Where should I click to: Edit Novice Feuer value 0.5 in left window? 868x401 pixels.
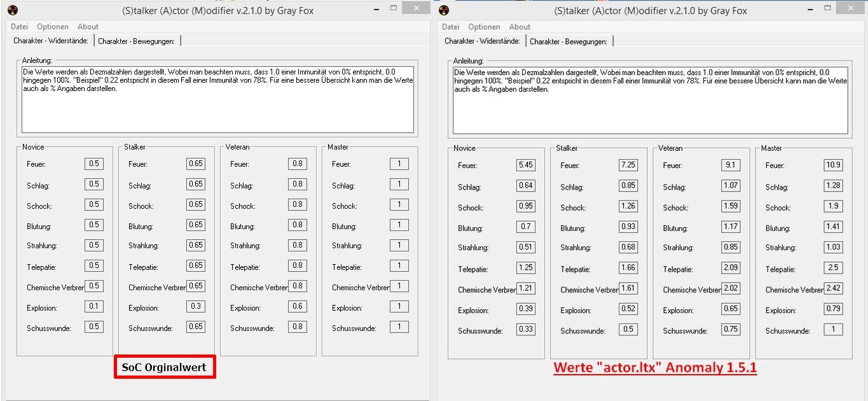tap(94, 164)
